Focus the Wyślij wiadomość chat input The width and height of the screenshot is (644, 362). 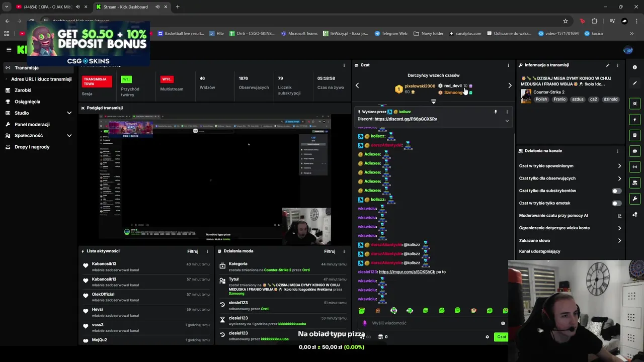[x=433, y=323]
